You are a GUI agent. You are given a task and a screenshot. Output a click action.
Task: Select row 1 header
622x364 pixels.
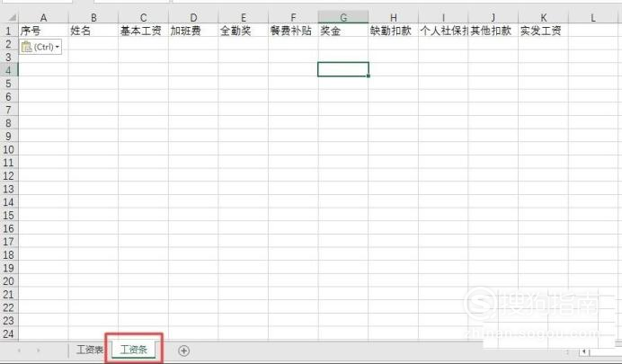click(x=9, y=31)
